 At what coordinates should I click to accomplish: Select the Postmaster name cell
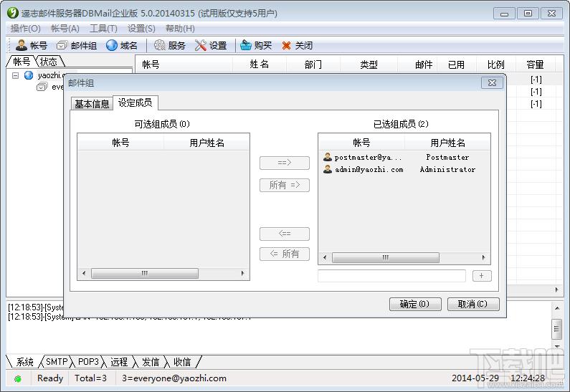[447, 158]
